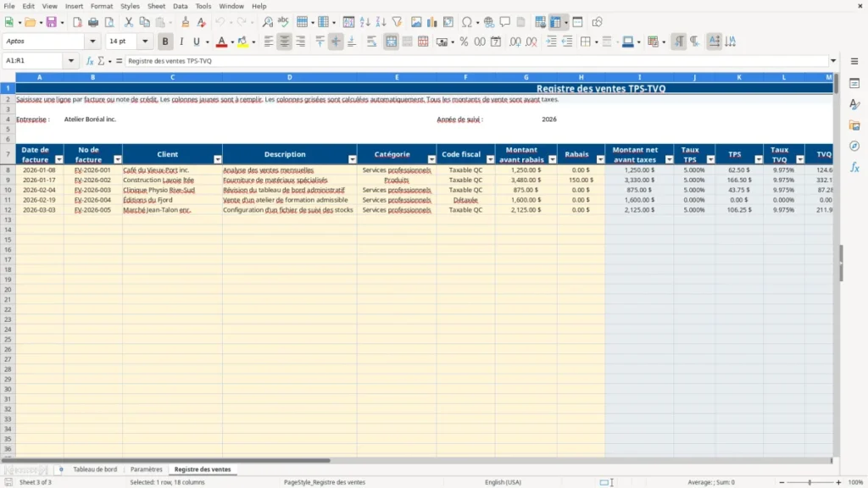Open the font size dropdown
Viewport: 868px width, 488px height.
tap(145, 42)
